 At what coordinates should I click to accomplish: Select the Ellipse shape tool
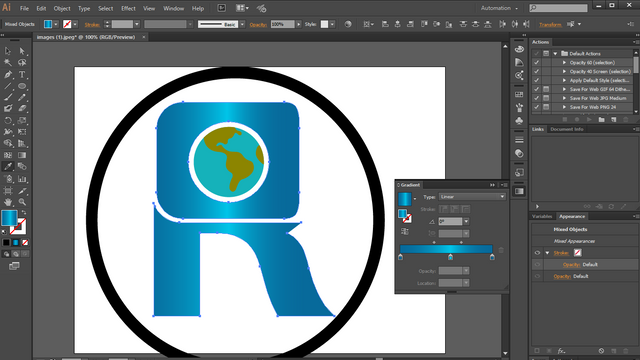[22, 86]
